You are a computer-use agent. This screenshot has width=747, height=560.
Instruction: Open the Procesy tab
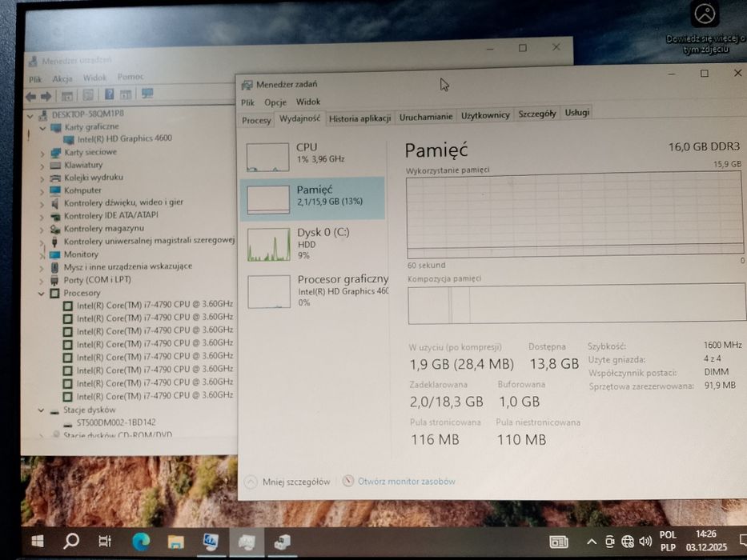pos(256,121)
